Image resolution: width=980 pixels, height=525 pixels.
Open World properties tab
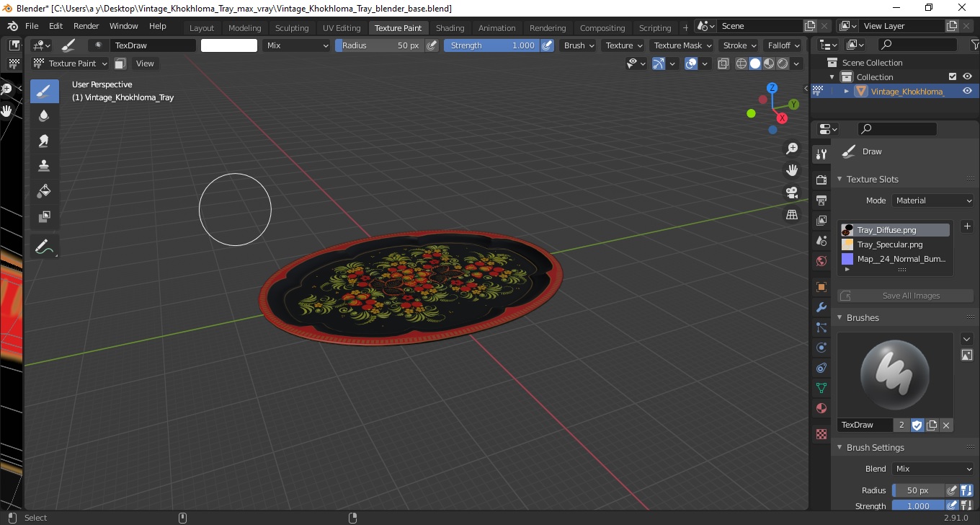point(821,261)
